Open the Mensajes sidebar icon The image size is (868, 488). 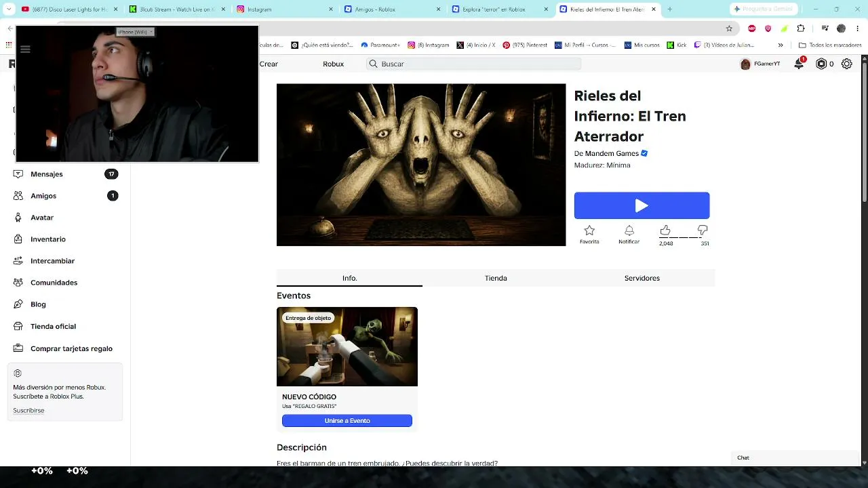pyautogui.click(x=18, y=174)
